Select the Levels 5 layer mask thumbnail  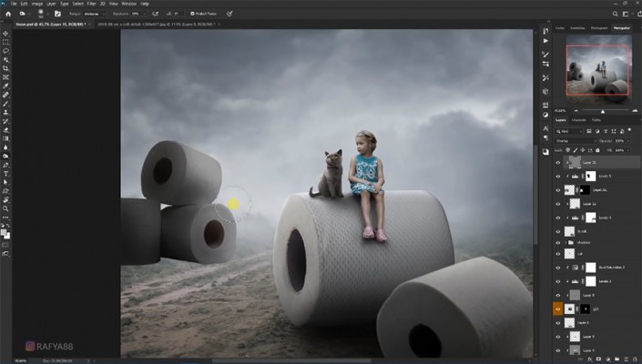click(x=590, y=177)
